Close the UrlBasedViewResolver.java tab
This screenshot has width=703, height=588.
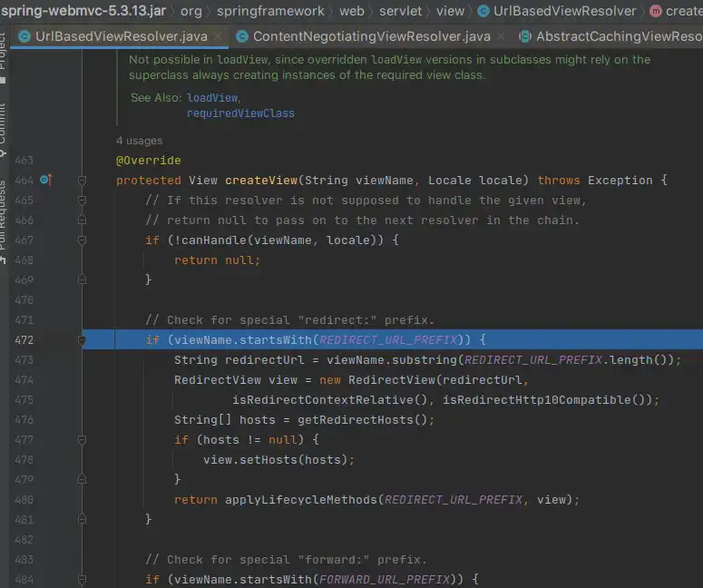coord(218,36)
